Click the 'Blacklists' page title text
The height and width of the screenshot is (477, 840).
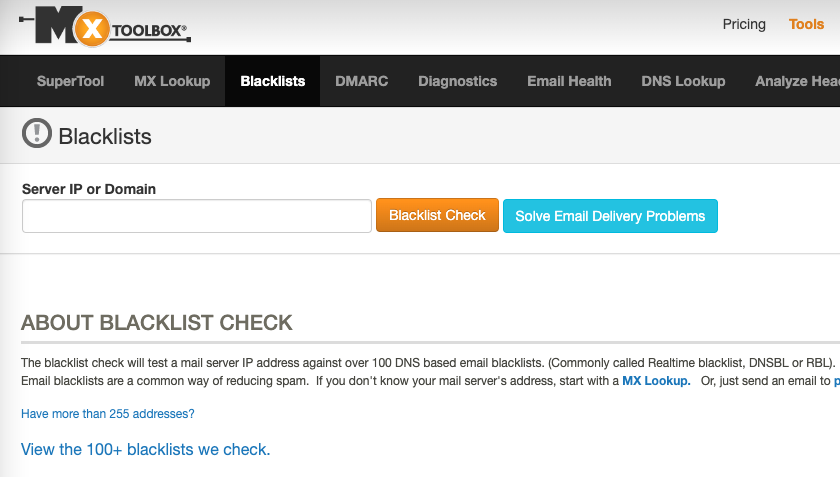[x=105, y=136]
